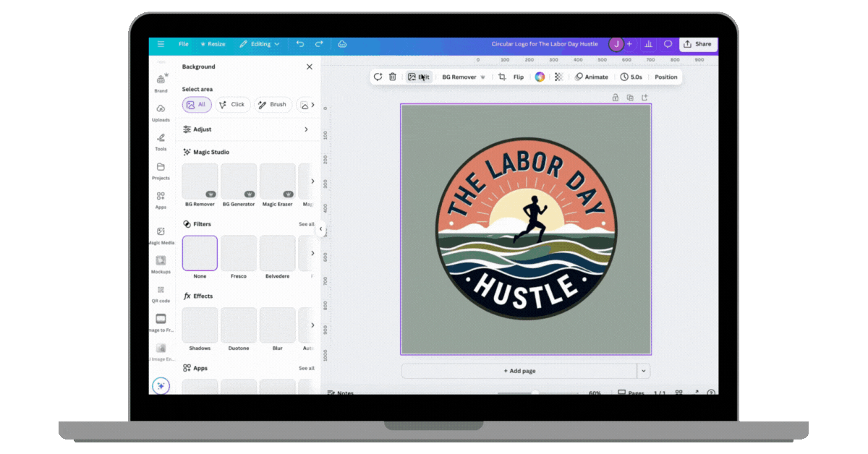
Task: Select the Crop tool icon
Action: coord(502,77)
